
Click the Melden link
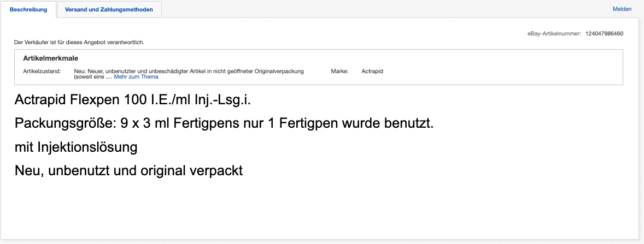[x=622, y=9]
